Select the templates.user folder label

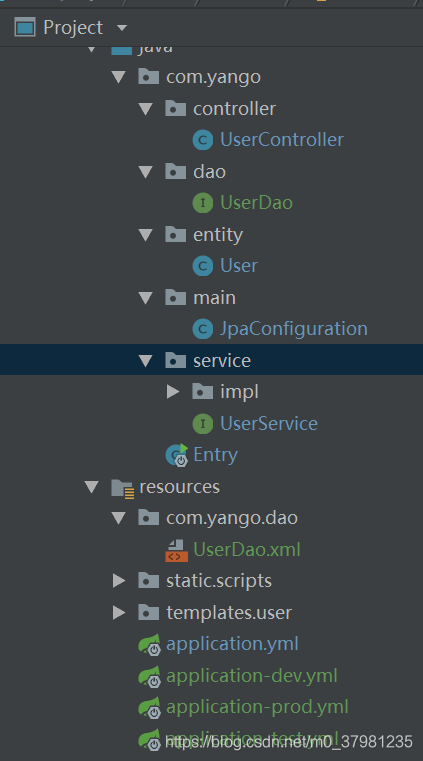[x=229, y=613]
